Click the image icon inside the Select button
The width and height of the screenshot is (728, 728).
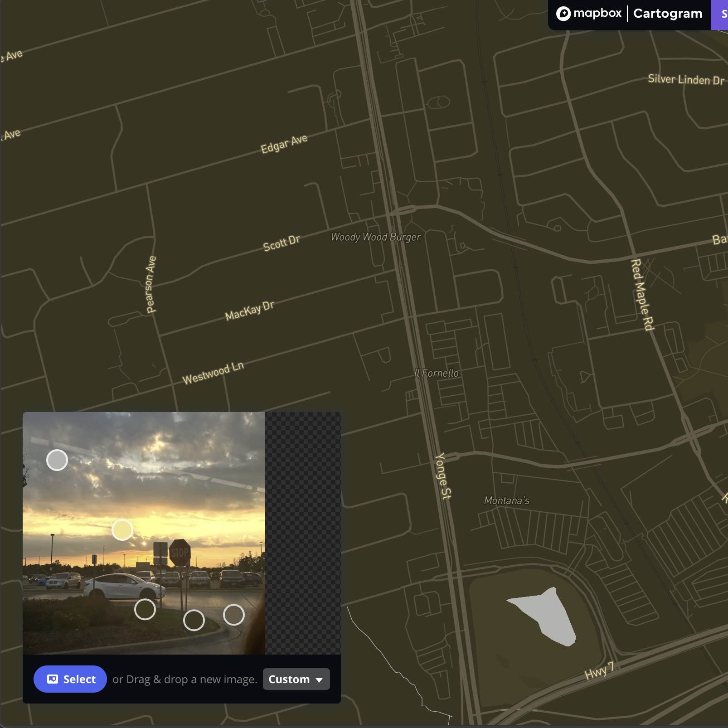tap(53, 679)
